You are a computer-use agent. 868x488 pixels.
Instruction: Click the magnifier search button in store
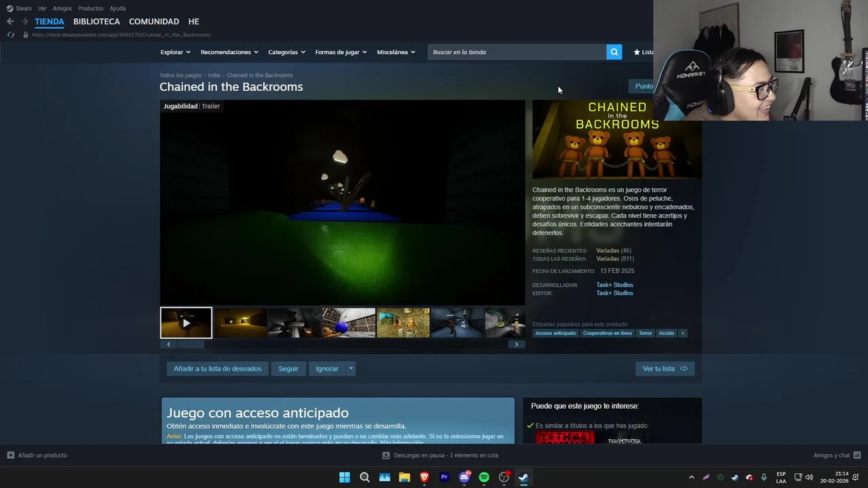[x=614, y=52]
